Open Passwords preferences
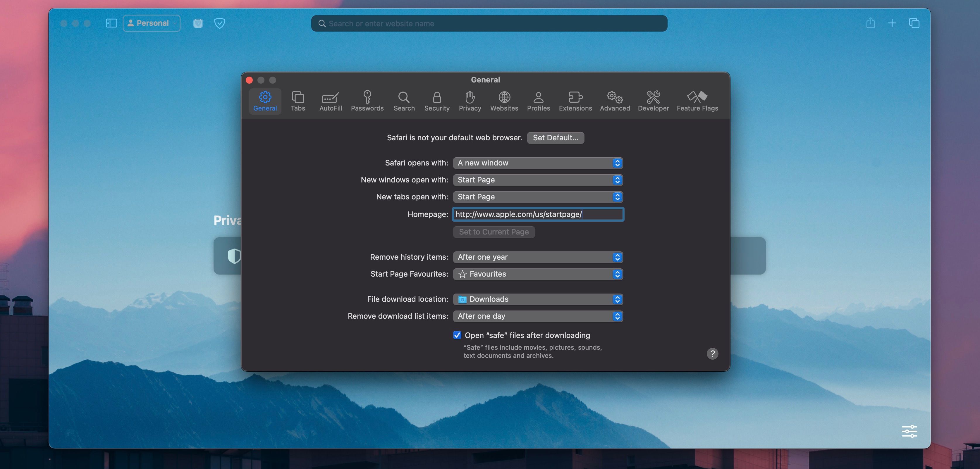 [x=367, y=101]
